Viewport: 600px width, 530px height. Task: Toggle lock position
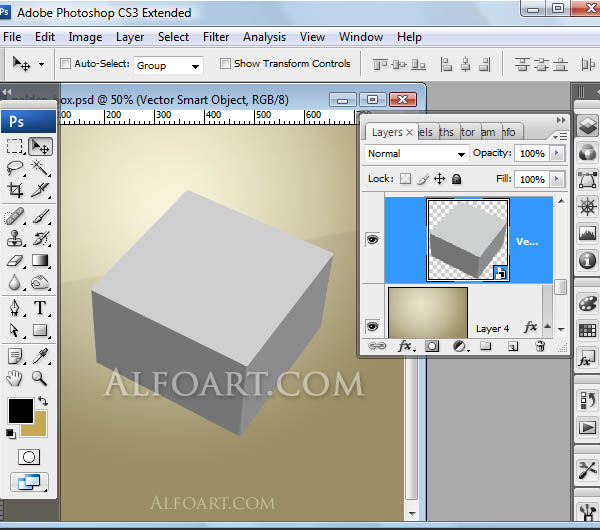tap(440, 179)
